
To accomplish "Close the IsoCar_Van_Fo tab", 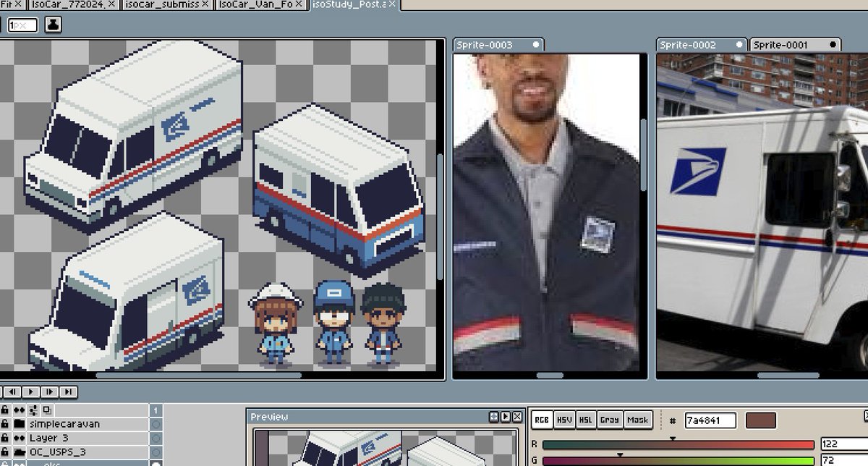I will (299, 4).
